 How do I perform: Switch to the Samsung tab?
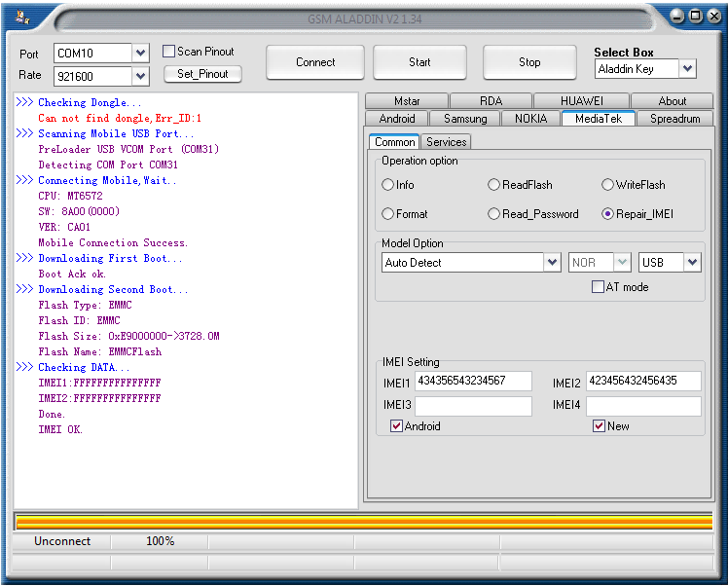[465, 119]
